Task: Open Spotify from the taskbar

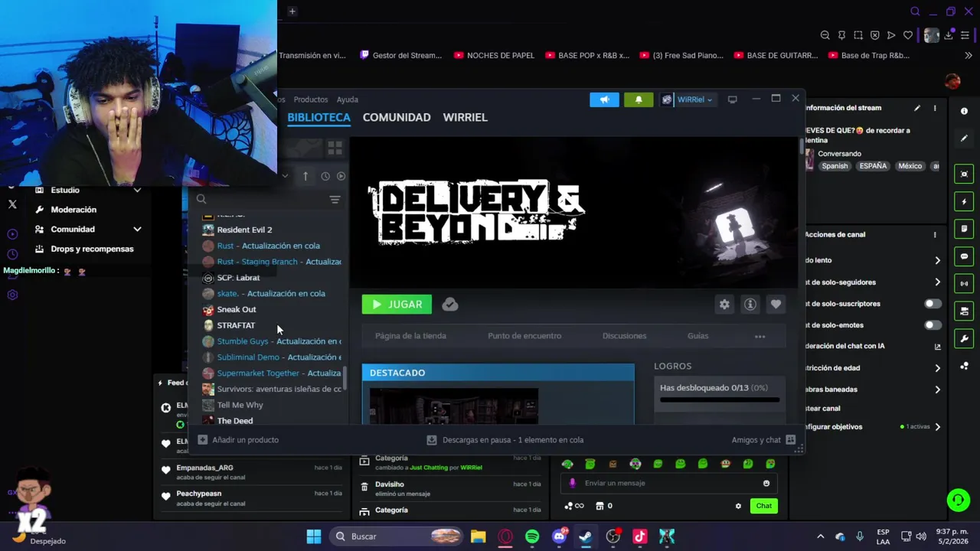Action: pos(532,536)
